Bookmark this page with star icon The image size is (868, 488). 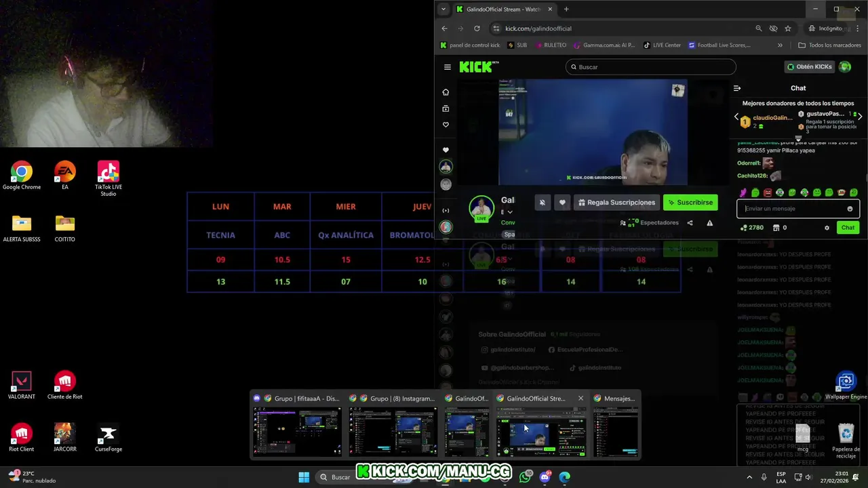(788, 28)
